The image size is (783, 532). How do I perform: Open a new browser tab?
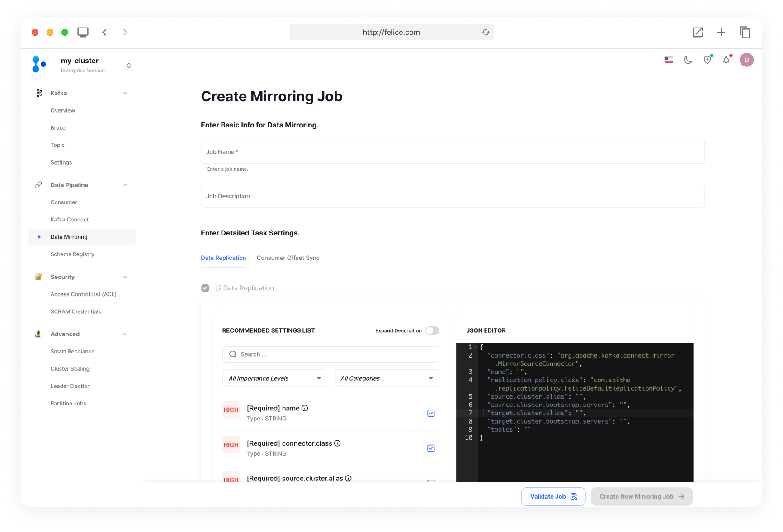721,33
